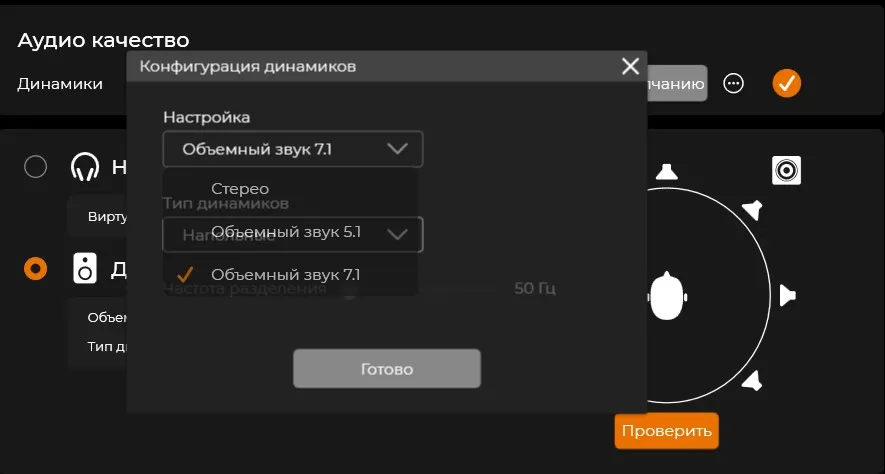Click the orange Проверить button
Viewport: 885px width, 474px height.
[x=667, y=431]
